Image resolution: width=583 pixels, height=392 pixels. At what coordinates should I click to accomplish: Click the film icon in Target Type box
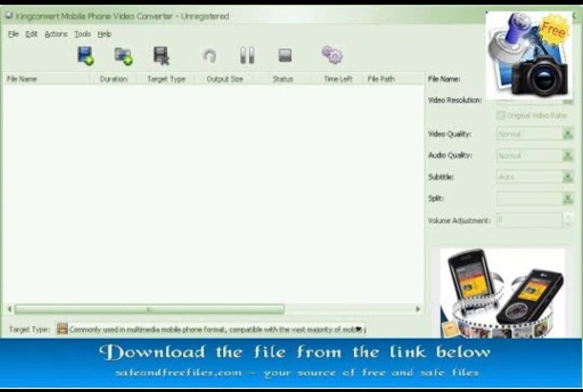coord(63,329)
